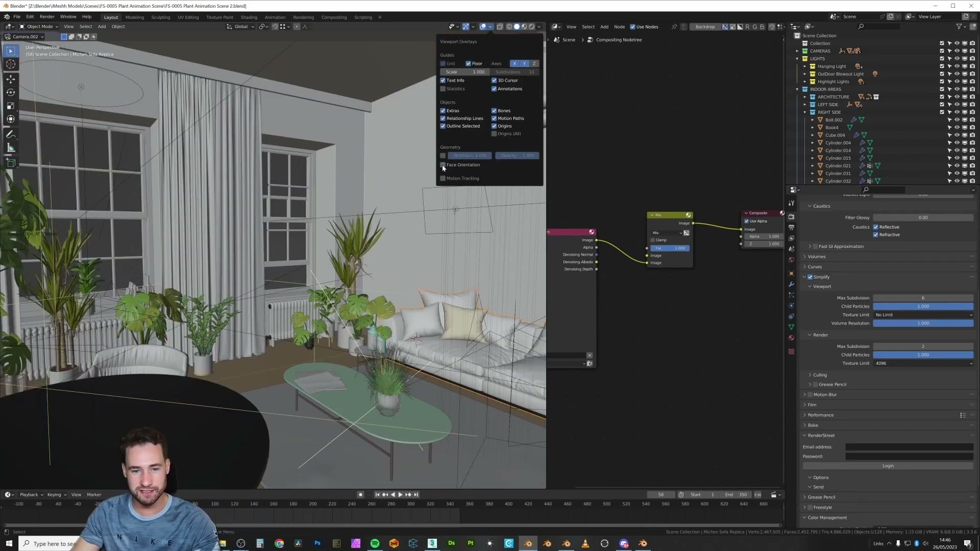Jump to the timeline start frame
The image size is (980, 551).
point(377,495)
